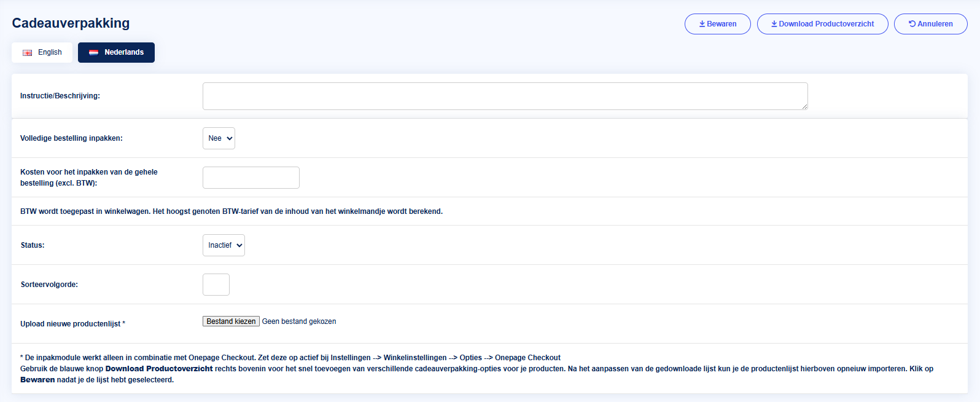Click the Cadeauverpakking page heading
This screenshot has width=980, height=402.
point(71,23)
